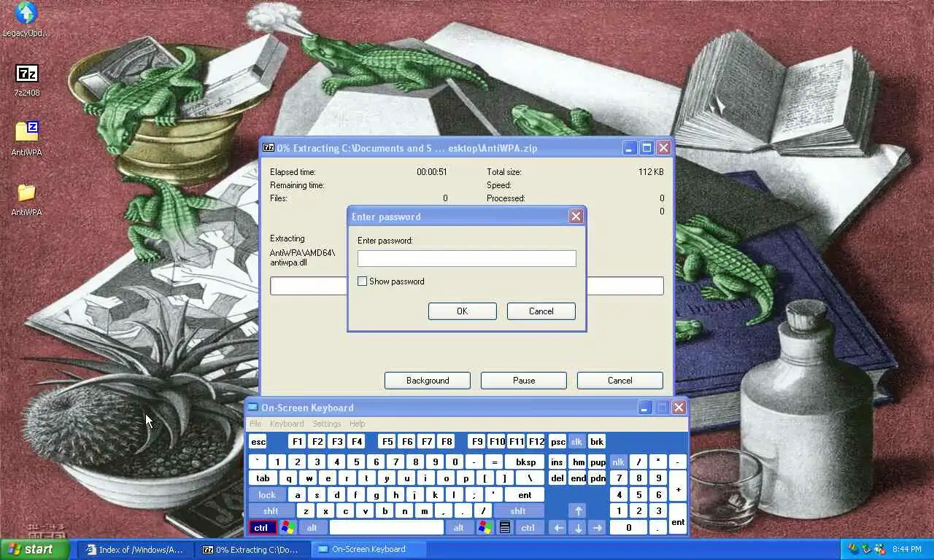Open the Help menu in On-Screen Keyboard
Image resolution: width=934 pixels, height=560 pixels.
(358, 424)
